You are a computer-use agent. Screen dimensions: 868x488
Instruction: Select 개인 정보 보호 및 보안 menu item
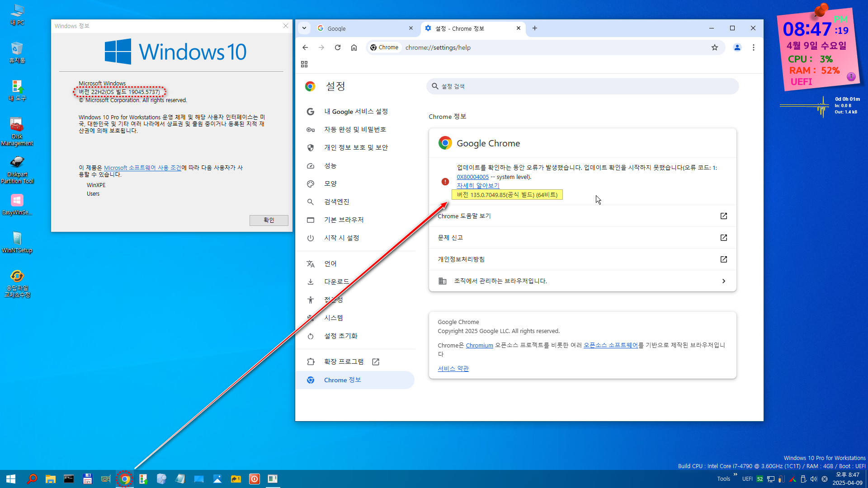356,147
